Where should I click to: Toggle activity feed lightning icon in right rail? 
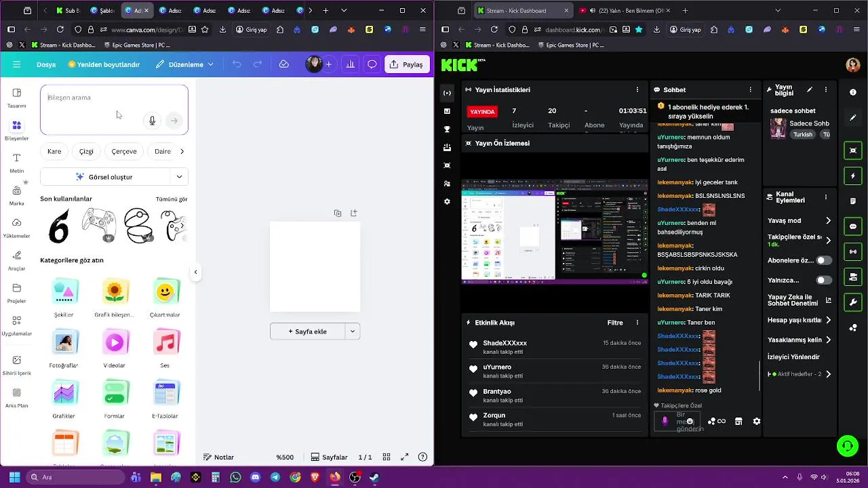[x=853, y=176]
